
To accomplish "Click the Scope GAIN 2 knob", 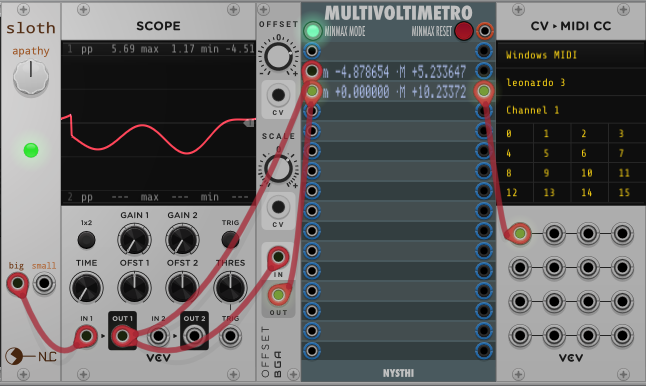I will 182,240.
